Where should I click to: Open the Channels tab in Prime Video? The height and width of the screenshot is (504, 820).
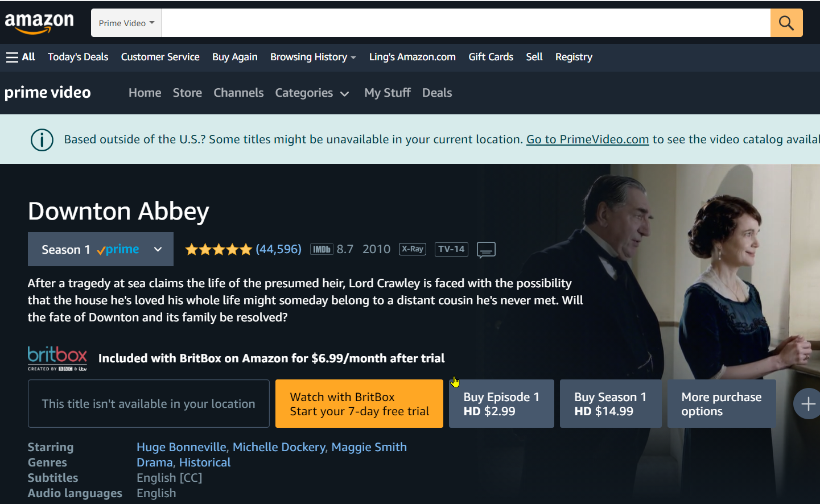coord(238,93)
